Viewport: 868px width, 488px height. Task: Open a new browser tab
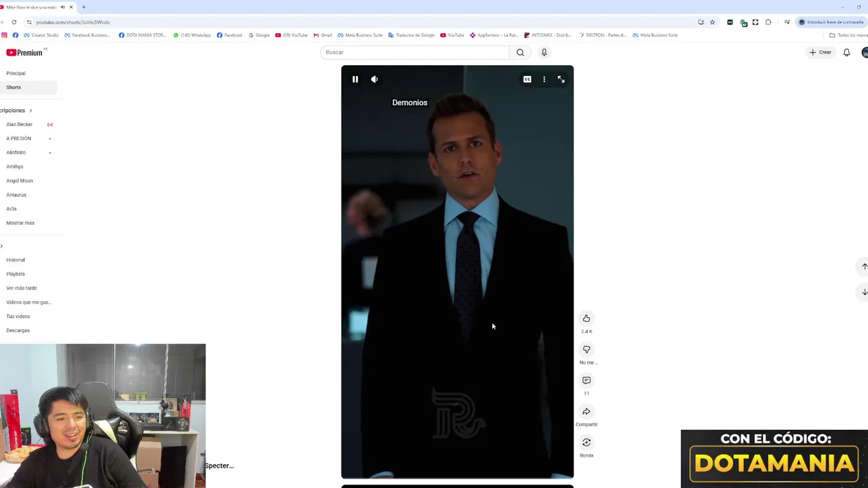pos(83,7)
